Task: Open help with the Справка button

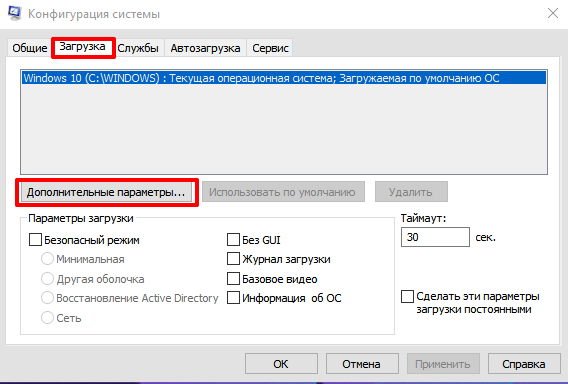Action: 524,364
